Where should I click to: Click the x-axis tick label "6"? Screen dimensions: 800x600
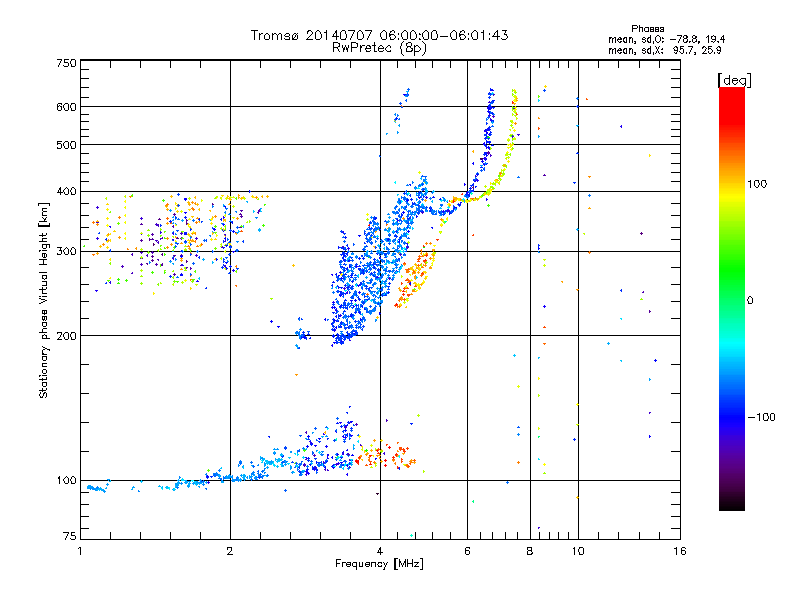point(467,551)
